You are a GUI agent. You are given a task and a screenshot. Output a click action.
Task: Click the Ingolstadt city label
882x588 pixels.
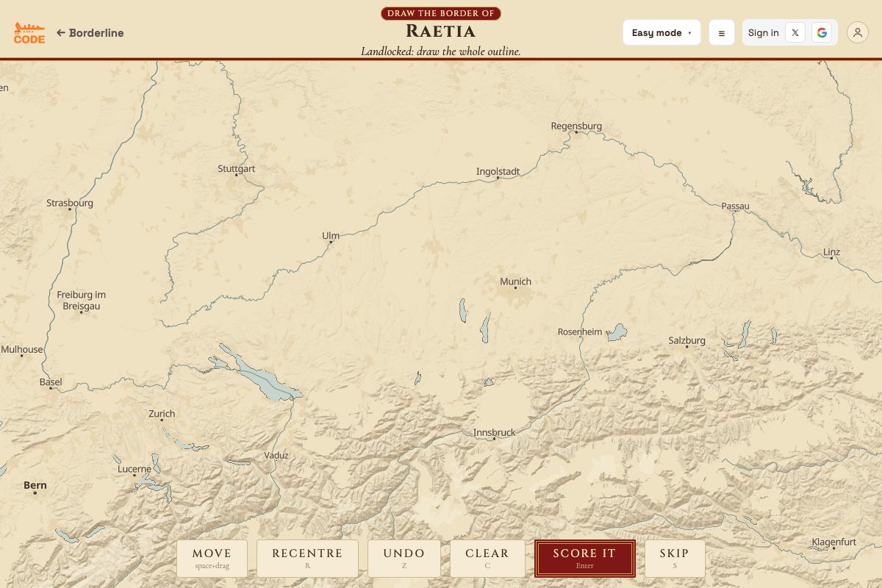pos(498,171)
